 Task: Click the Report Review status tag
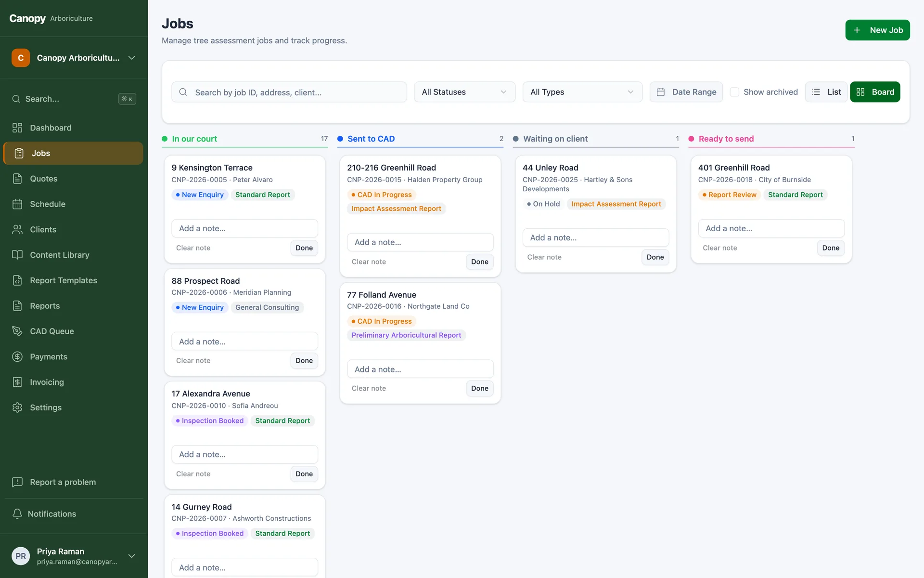point(729,195)
